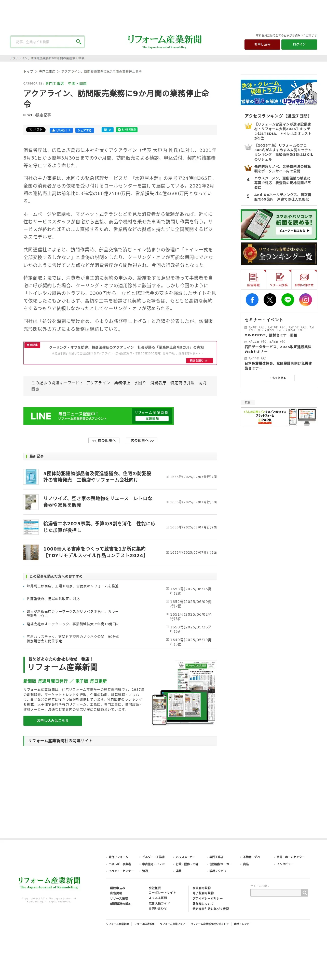This screenshot has height=980, width=327.
Task: Open article リノワイズ、空き家の残地物をリユース
Action: click(98, 501)
